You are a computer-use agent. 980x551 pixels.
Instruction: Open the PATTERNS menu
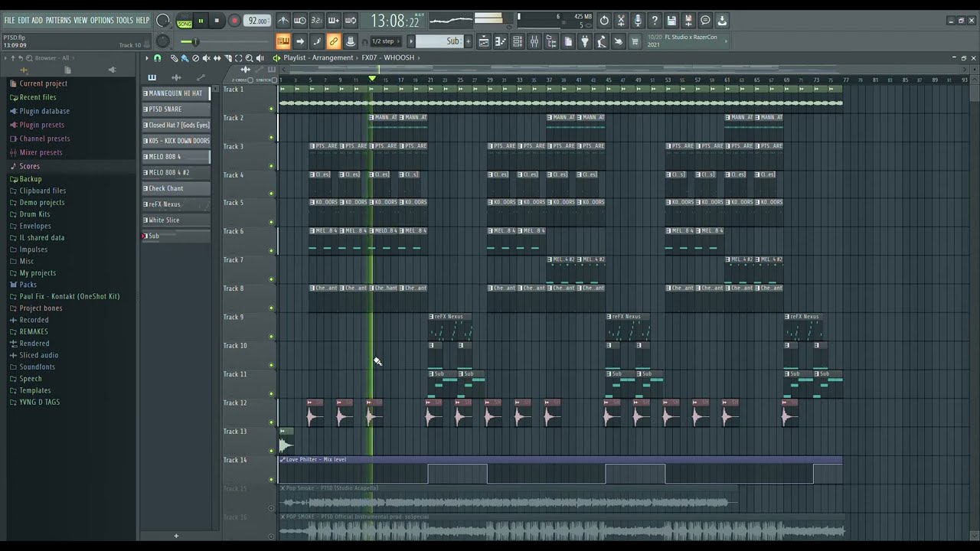[x=58, y=20]
